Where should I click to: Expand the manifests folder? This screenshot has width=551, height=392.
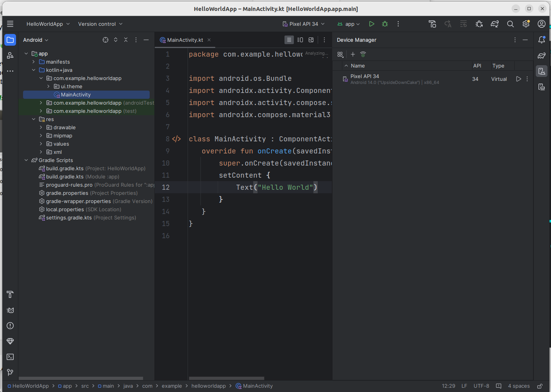pos(34,62)
